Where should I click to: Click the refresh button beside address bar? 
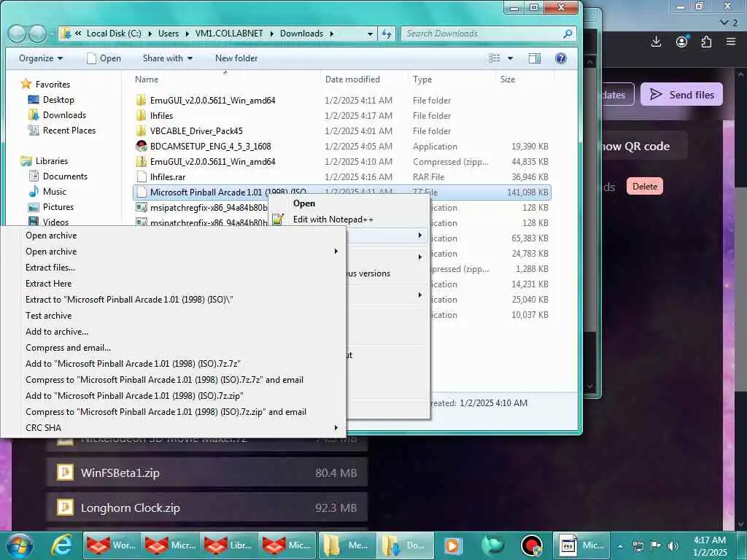pyautogui.click(x=387, y=34)
